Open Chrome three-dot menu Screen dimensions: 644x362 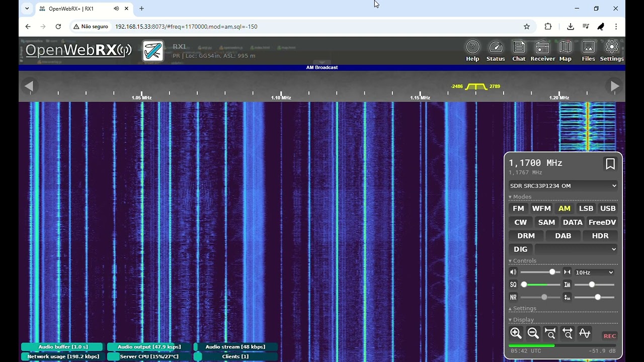click(616, 27)
